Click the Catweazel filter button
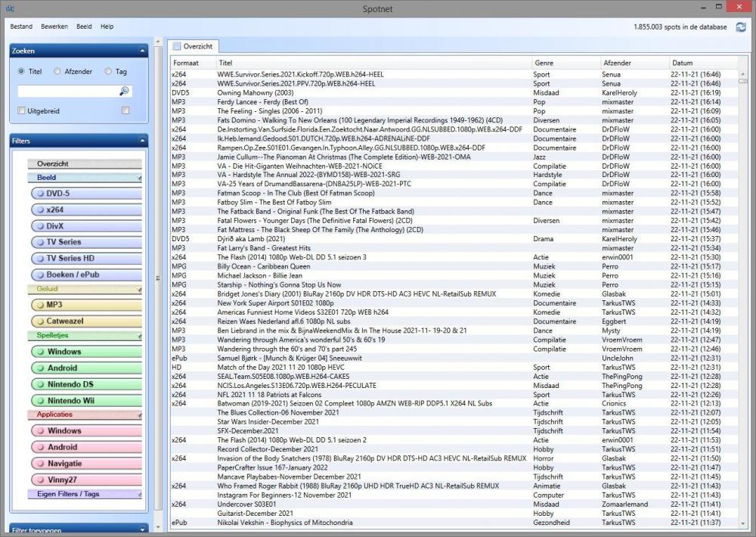The image size is (756, 537). [x=85, y=321]
